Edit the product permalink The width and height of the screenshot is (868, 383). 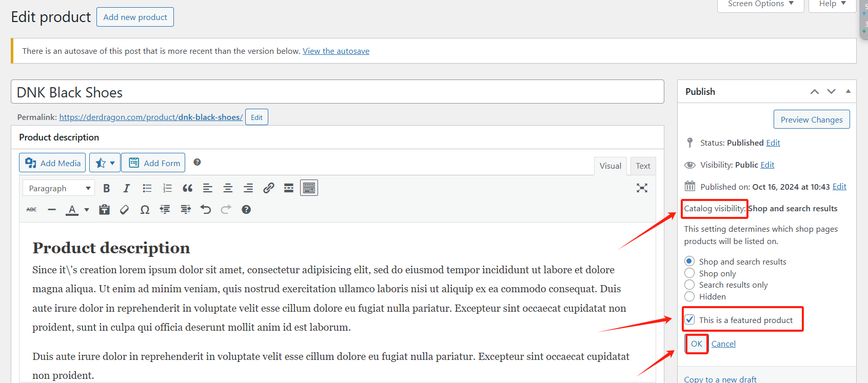click(x=257, y=117)
